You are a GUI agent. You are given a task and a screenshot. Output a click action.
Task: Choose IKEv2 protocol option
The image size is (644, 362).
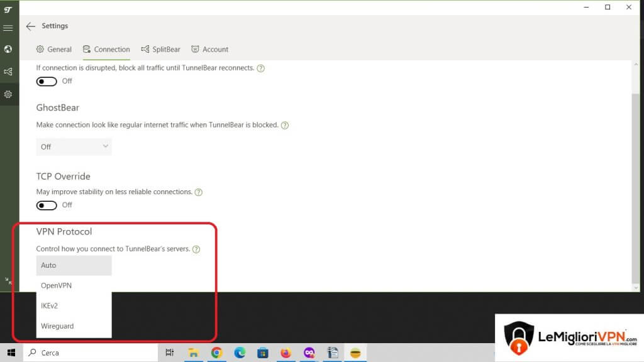coord(74,305)
